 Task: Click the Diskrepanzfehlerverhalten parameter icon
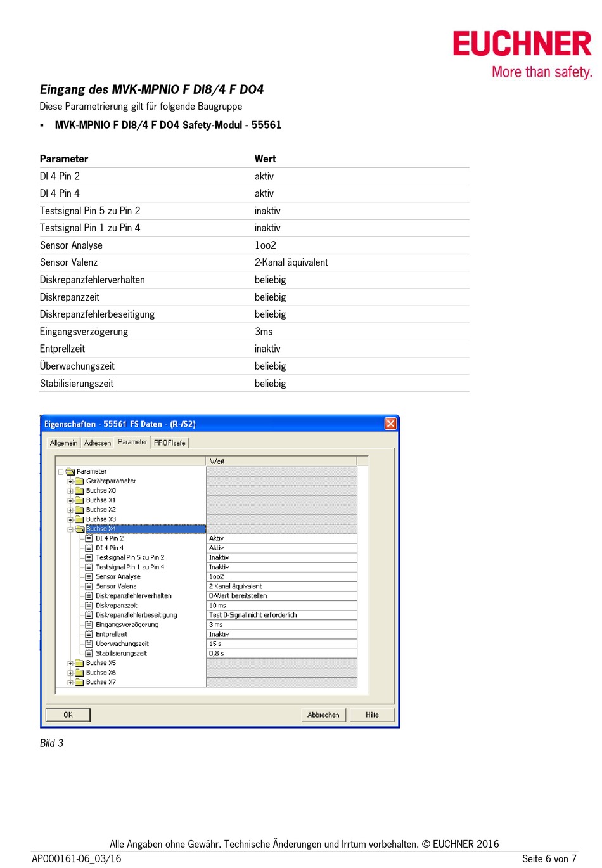click(x=89, y=595)
